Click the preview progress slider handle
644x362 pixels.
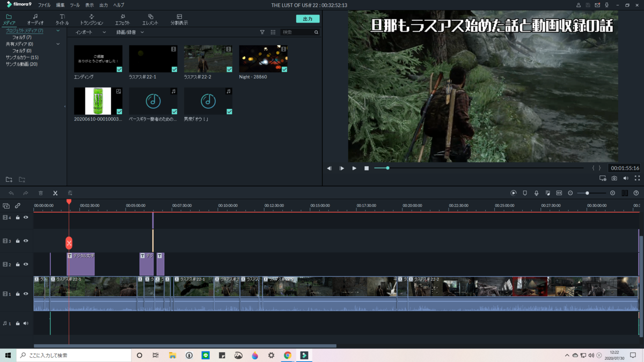tap(387, 168)
